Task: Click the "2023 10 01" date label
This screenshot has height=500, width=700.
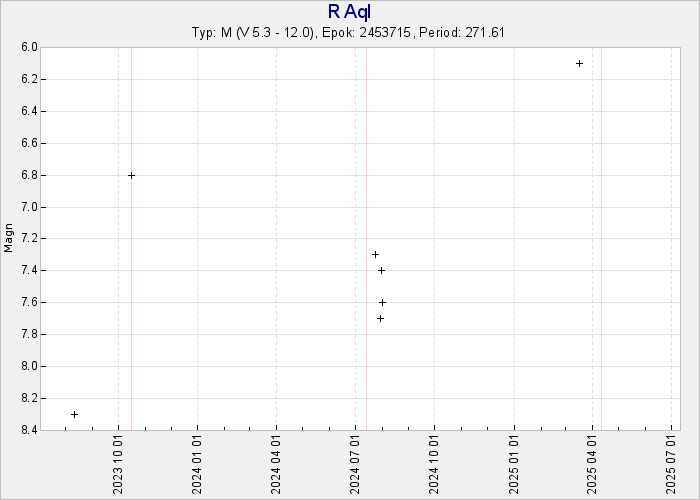Action: (x=119, y=463)
